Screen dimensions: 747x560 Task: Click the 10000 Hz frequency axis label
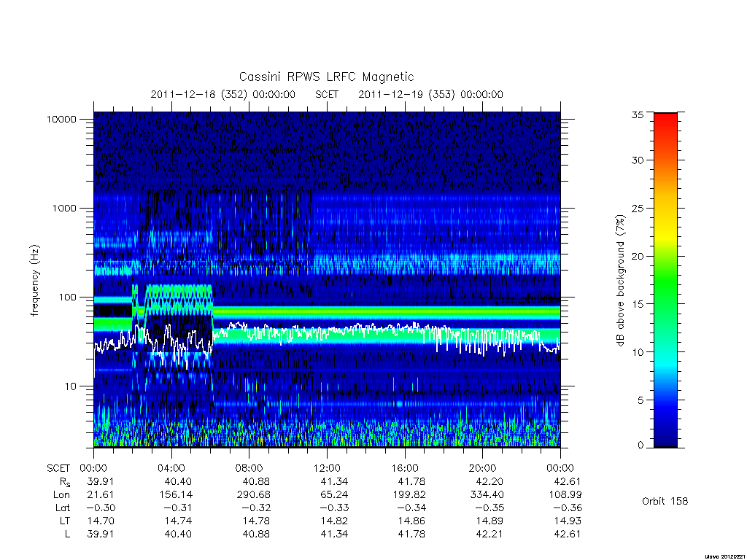click(x=61, y=119)
